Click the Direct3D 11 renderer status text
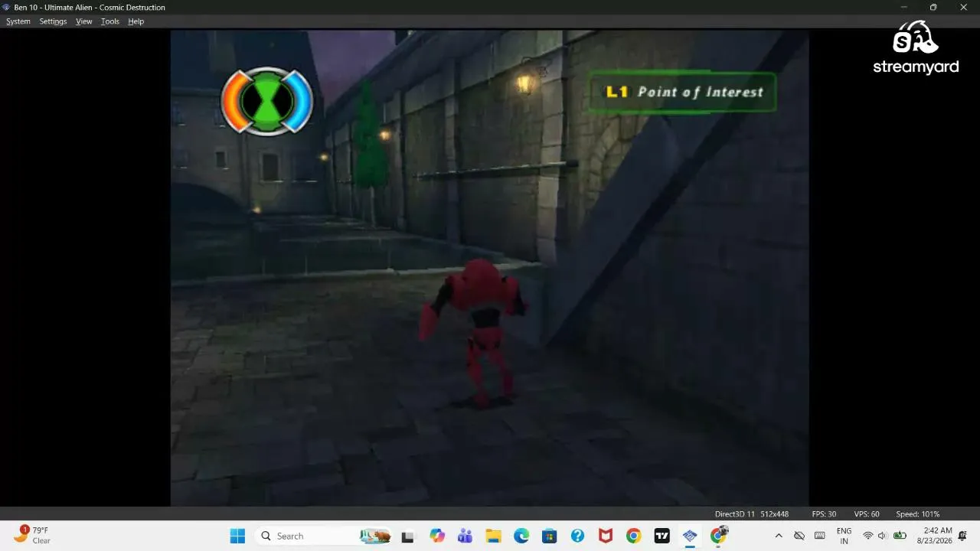 pos(735,514)
